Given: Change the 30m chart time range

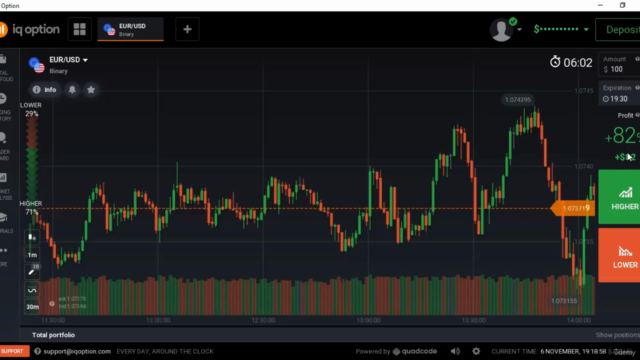Looking at the screenshot, I should click(32, 307).
